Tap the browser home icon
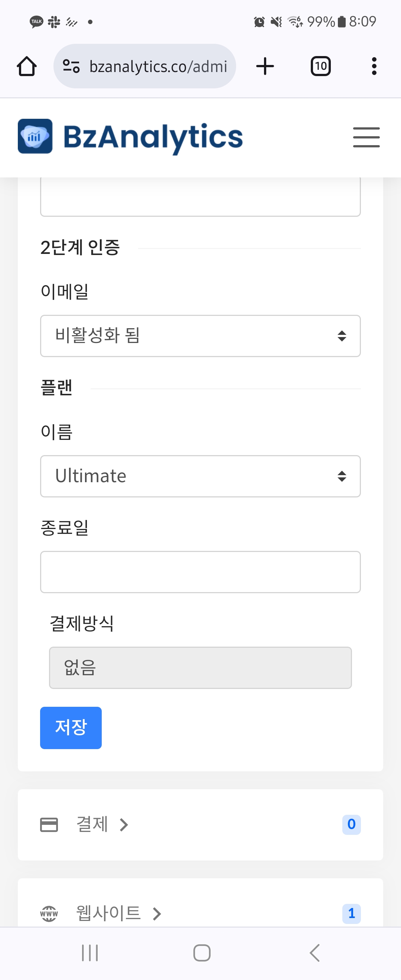Screen dimensions: 401x980 coord(27,66)
